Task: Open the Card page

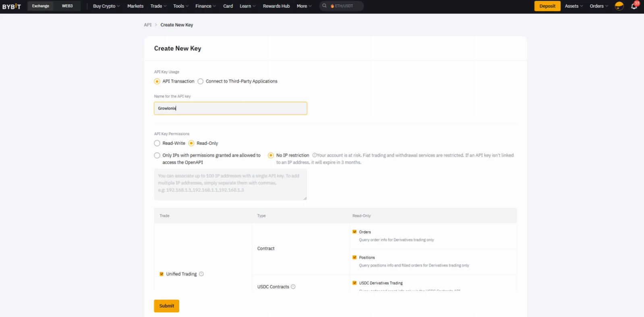Action: coord(228,6)
